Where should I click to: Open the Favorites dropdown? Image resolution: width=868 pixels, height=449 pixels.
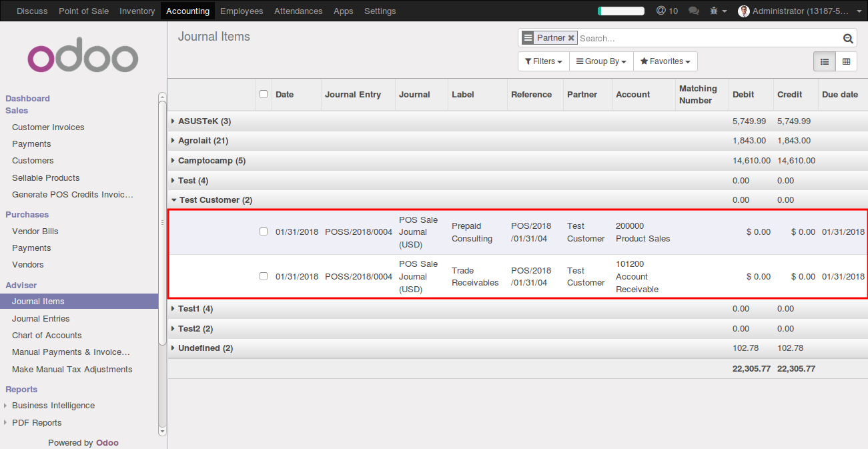[x=665, y=61]
